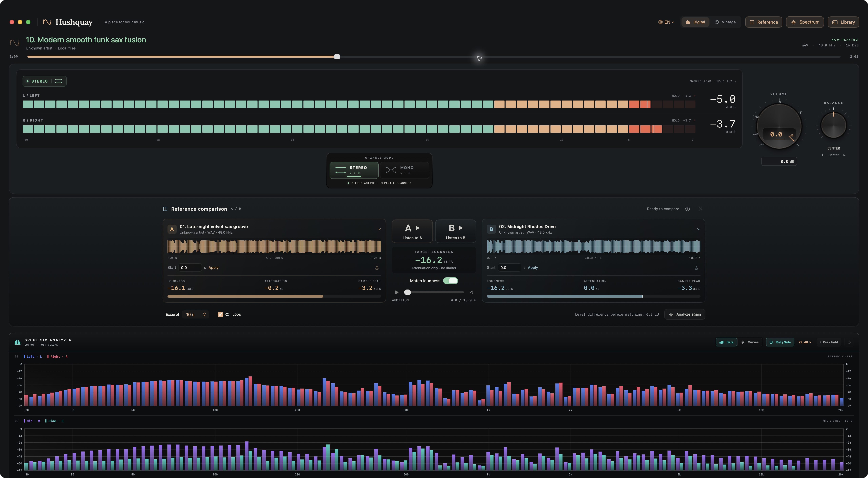Select MONO L+R channel mode

(404, 170)
